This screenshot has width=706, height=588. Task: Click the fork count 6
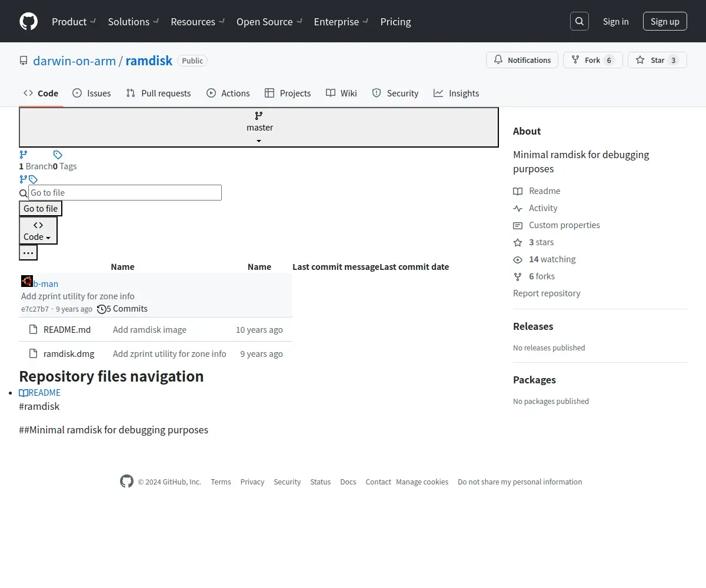coord(609,60)
